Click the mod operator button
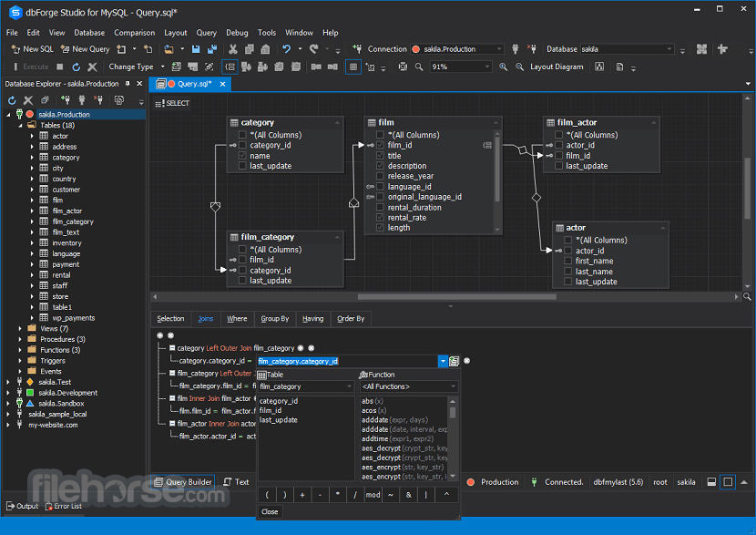The height and width of the screenshot is (535, 756). (373, 495)
